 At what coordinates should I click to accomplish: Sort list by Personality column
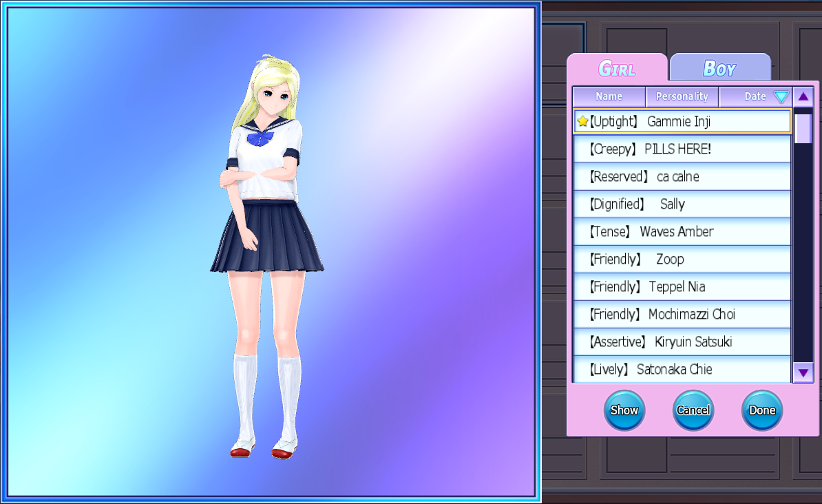(x=682, y=96)
